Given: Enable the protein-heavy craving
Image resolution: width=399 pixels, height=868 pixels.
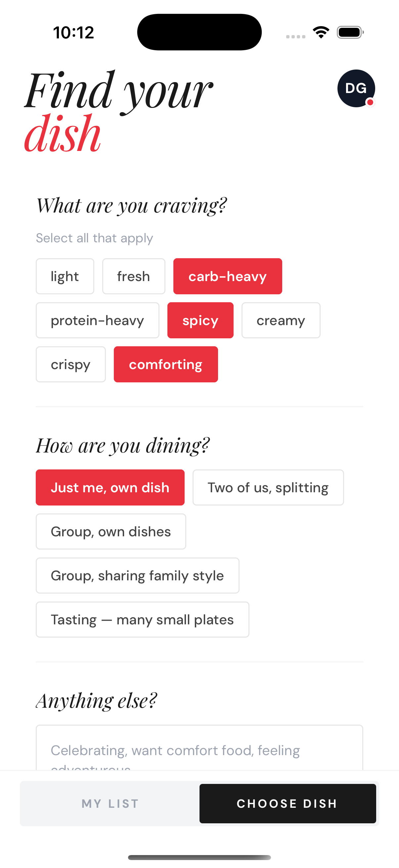Looking at the screenshot, I should [x=97, y=320].
